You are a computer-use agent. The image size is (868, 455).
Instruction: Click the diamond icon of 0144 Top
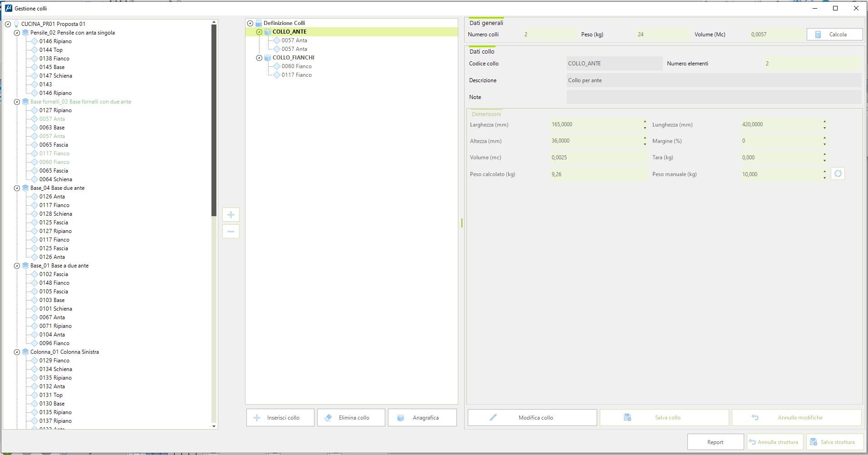(34, 50)
